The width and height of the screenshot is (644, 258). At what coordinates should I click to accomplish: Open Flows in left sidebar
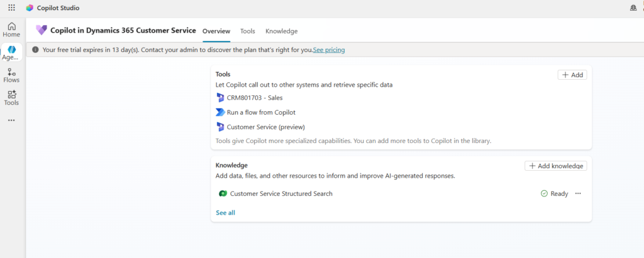(11, 75)
